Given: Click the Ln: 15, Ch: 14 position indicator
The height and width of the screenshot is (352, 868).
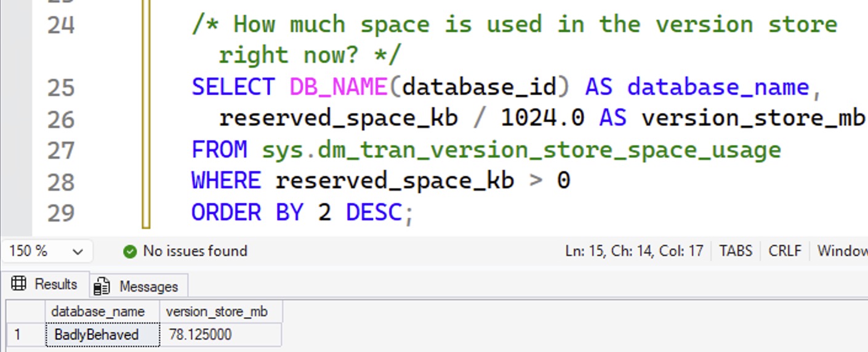Looking at the screenshot, I should tap(633, 251).
